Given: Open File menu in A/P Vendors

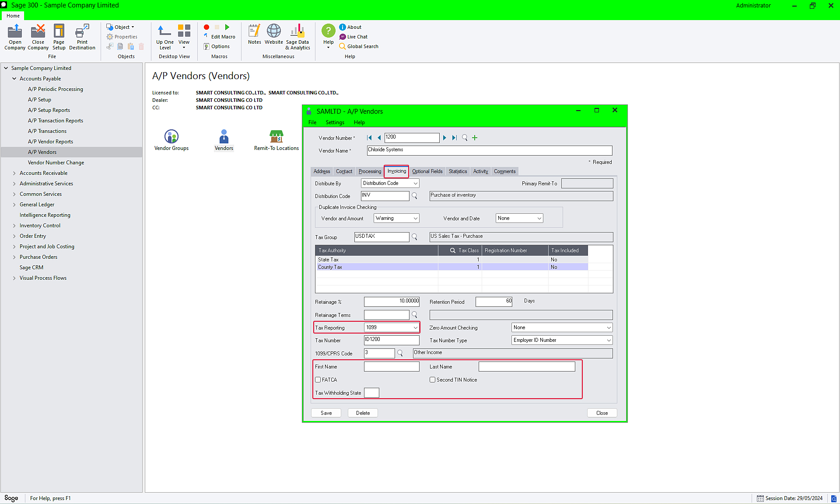Looking at the screenshot, I should point(312,122).
